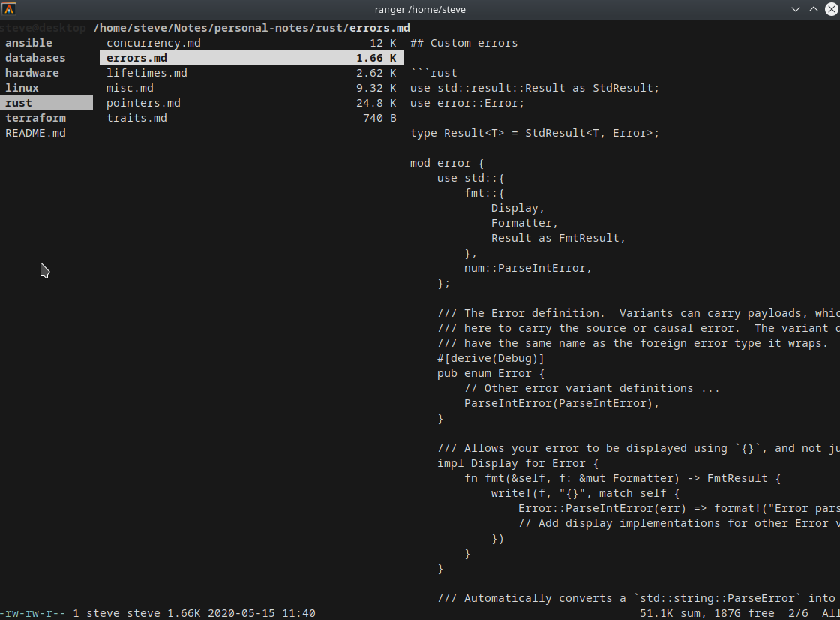The width and height of the screenshot is (840, 620).
Task: Open the databases directory
Action: 35,58
